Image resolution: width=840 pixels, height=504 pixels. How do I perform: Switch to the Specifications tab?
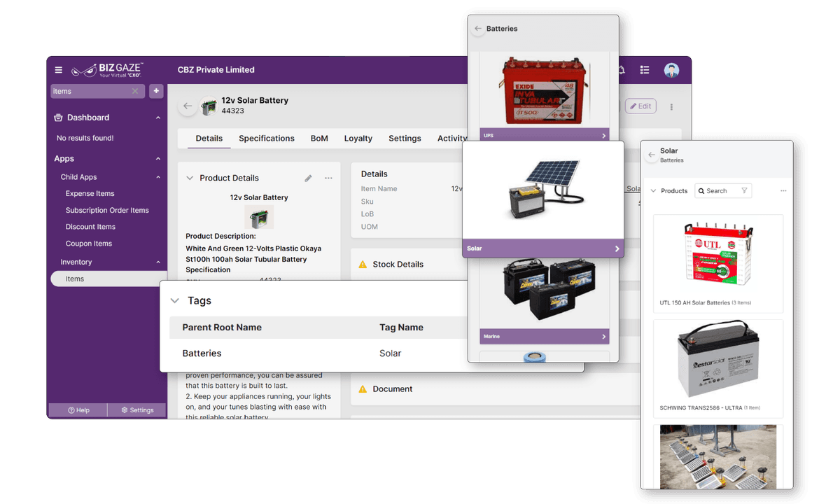(x=266, y=138)
